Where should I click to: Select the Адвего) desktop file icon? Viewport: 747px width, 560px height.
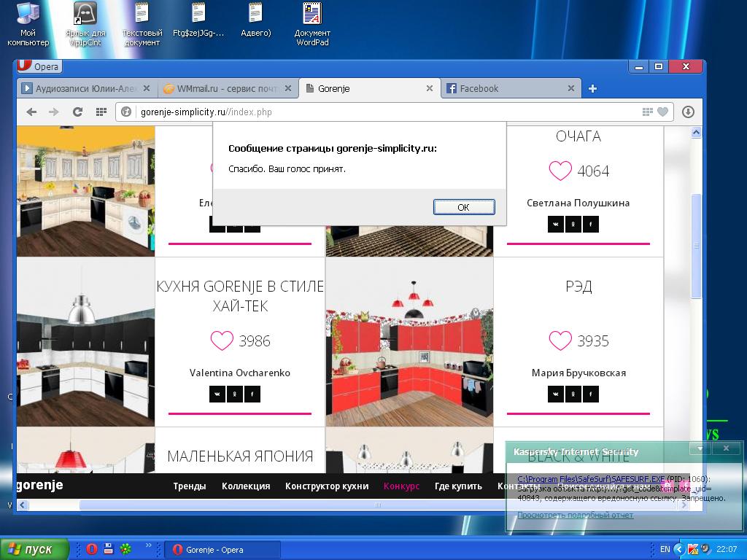(256, 20)
